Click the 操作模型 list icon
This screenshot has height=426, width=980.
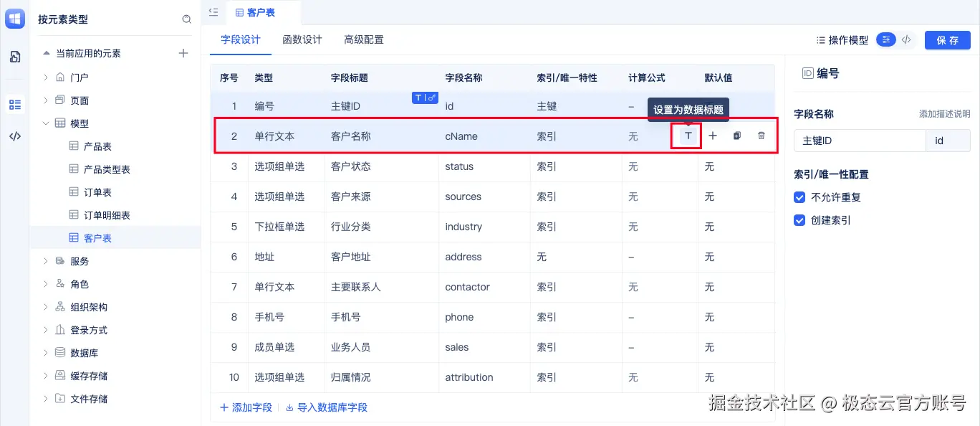tap(820, 40)
